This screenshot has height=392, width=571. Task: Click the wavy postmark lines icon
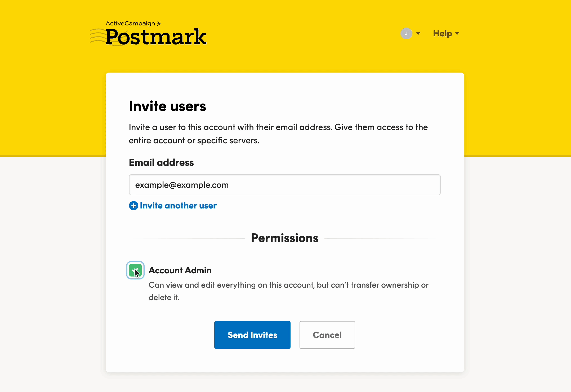[97, 37]
